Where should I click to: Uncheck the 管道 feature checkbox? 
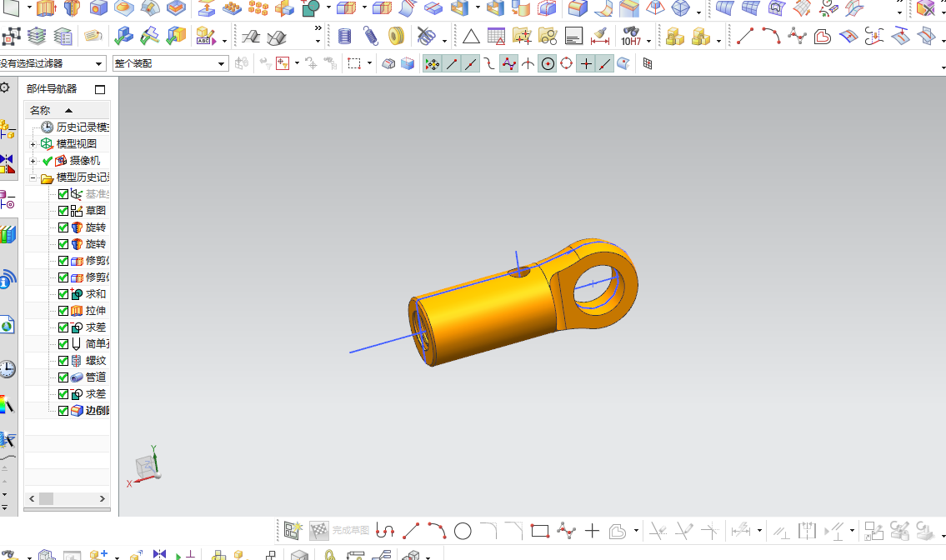(63, 377)
